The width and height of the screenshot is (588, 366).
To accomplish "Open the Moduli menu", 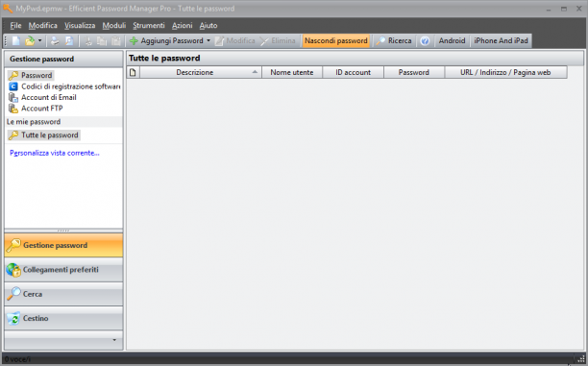I will [114, 26].
